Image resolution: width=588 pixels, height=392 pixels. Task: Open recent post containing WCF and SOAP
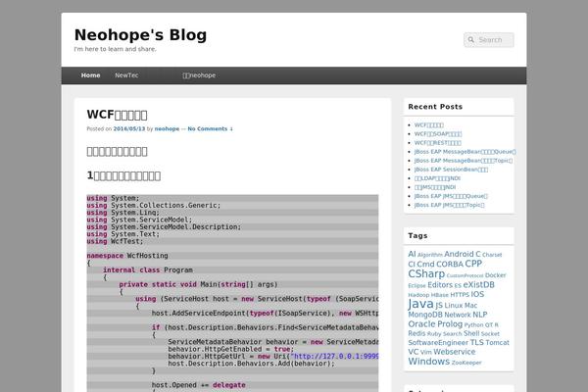[438, 134]
